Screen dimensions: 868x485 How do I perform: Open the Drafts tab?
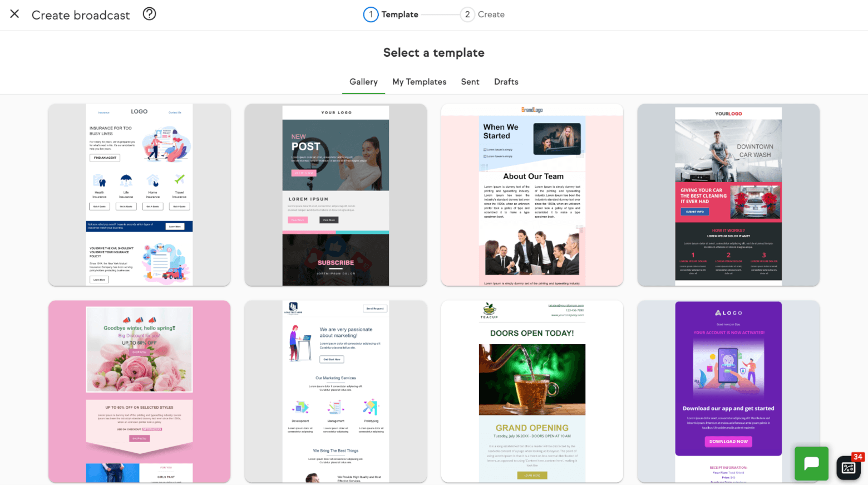[506, 82]
